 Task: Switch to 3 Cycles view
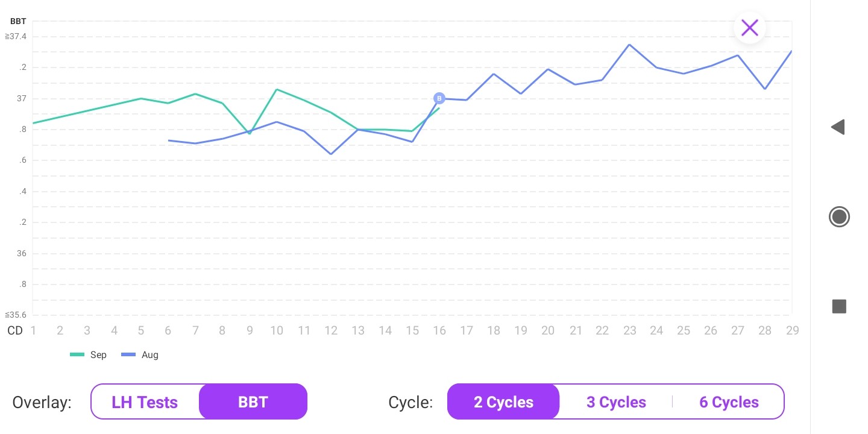point(616,402)
